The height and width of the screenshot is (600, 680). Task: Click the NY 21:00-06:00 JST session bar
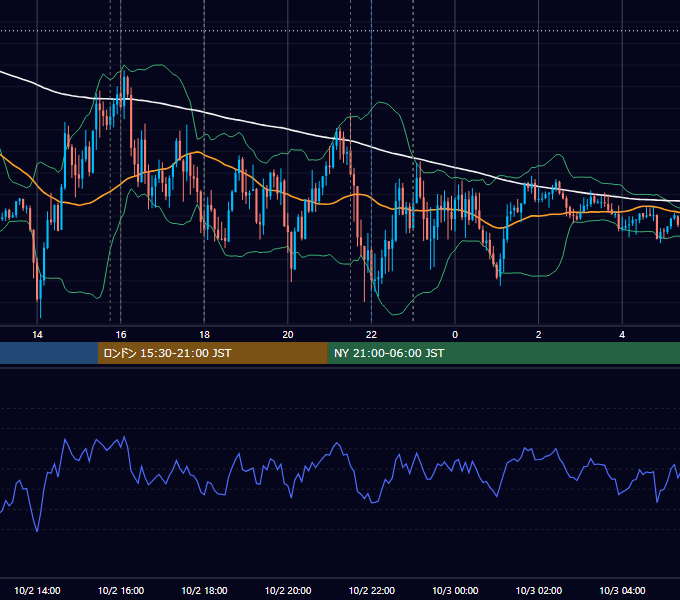(x=503, y=353)
